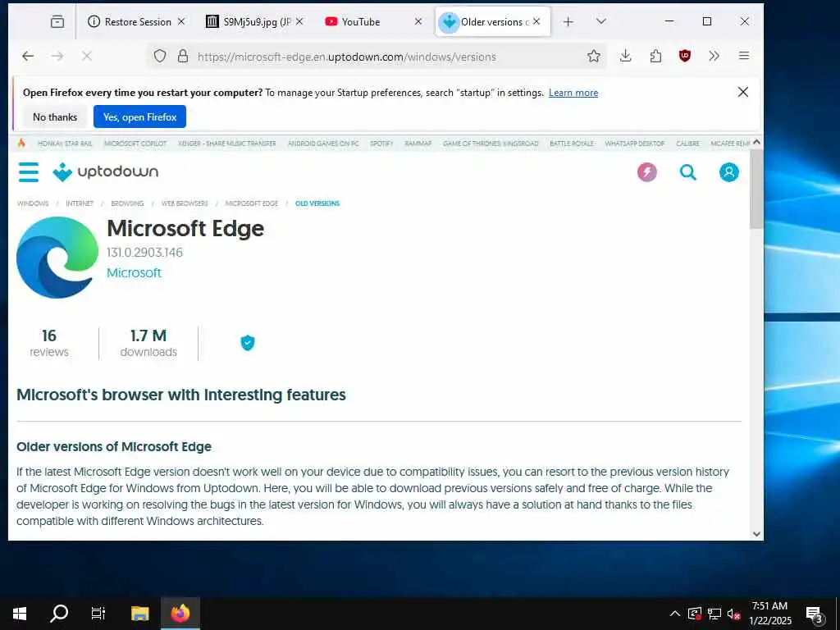Click the page scroll down arrow
Viewport: 840px width, 630px height.
coord(756,533)
